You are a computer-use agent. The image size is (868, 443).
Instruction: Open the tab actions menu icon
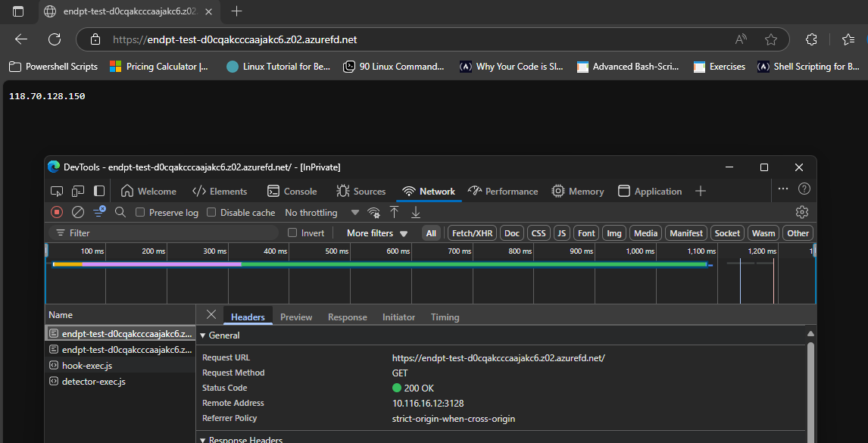click(18, 11)
